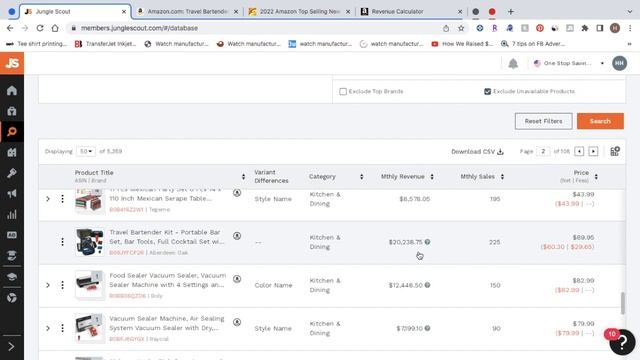Open the HH user avatar menu

pos(619,63)
